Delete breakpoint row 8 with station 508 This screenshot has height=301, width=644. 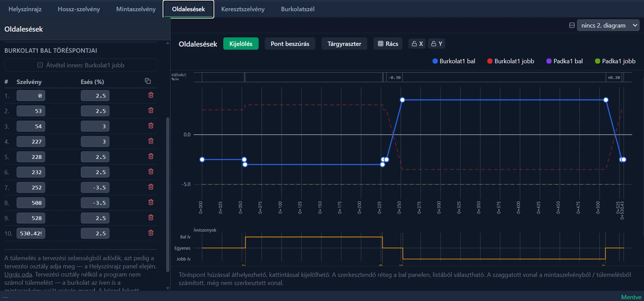pos(151,202)
